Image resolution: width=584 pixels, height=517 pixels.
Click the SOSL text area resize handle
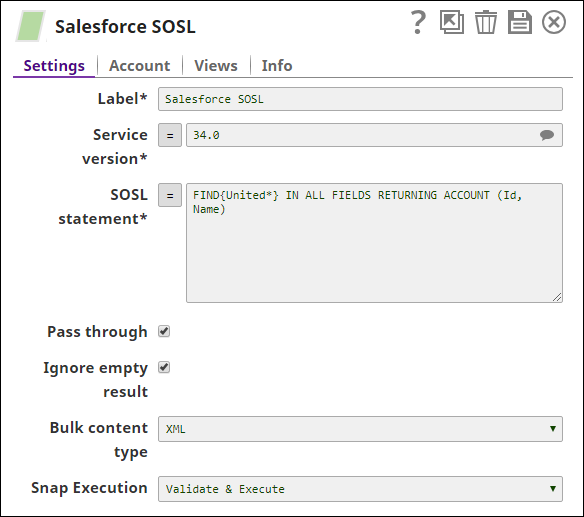click(x=557, y=297)
